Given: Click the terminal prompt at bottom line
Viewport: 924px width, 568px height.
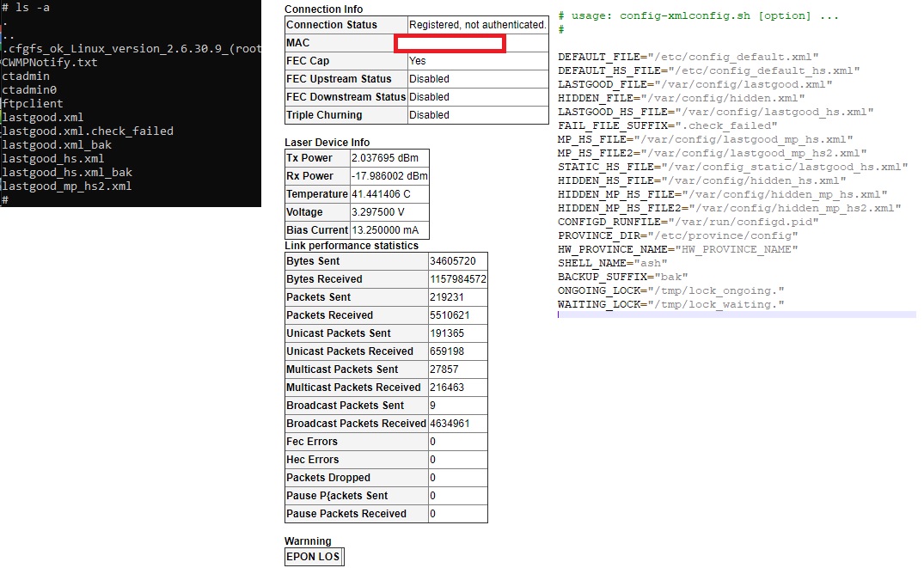Looking at the screenshot, I should 5,199.
